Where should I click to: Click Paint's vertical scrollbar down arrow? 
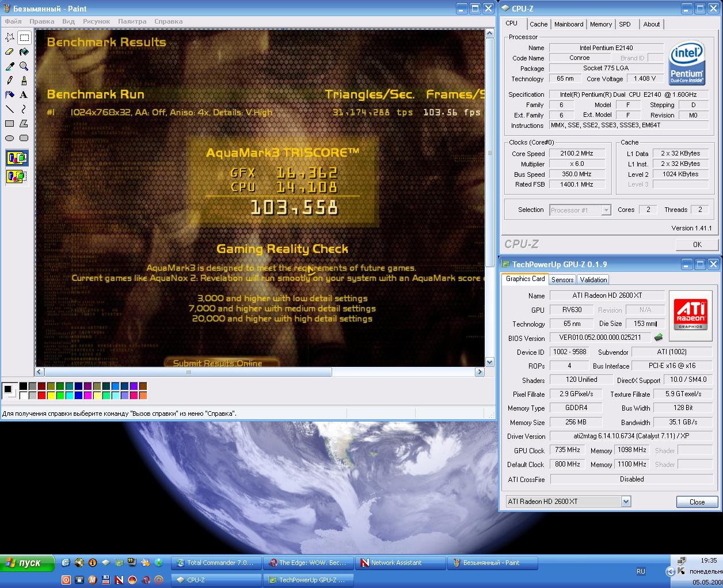tap(490, 362)
